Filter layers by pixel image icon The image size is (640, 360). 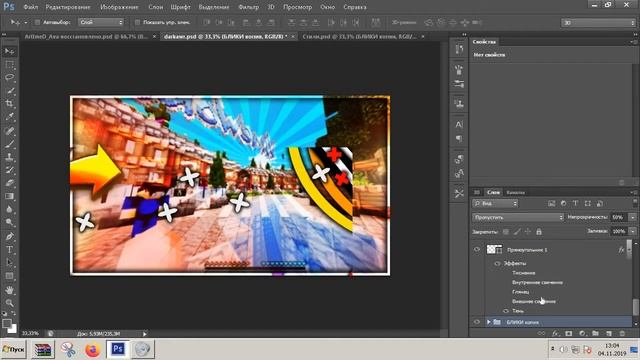point(551,203)
